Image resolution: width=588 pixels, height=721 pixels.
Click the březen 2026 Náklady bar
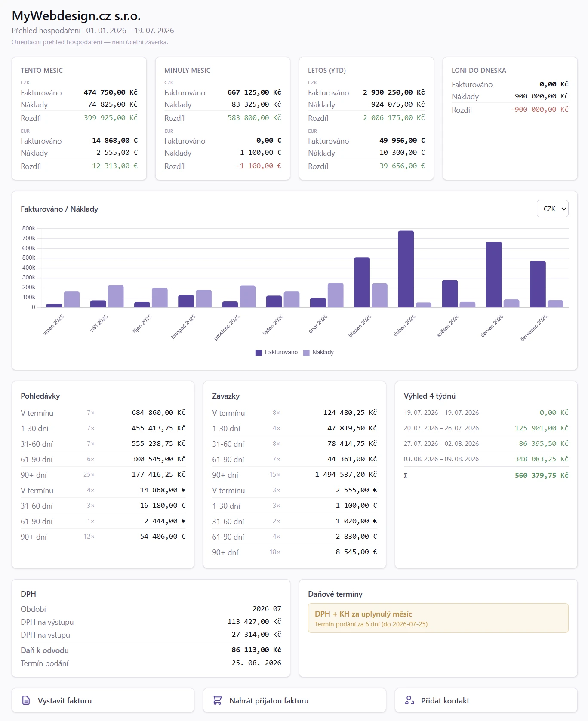click(379, 295)
